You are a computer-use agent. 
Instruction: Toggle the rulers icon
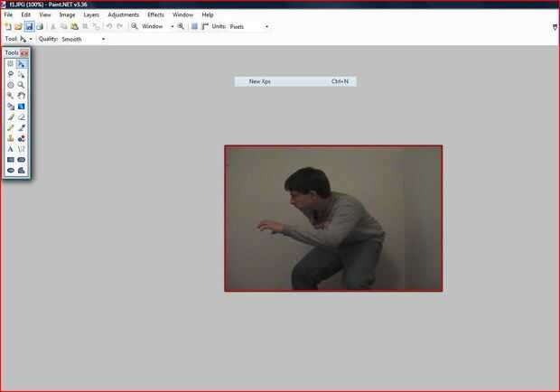(205, 26)
